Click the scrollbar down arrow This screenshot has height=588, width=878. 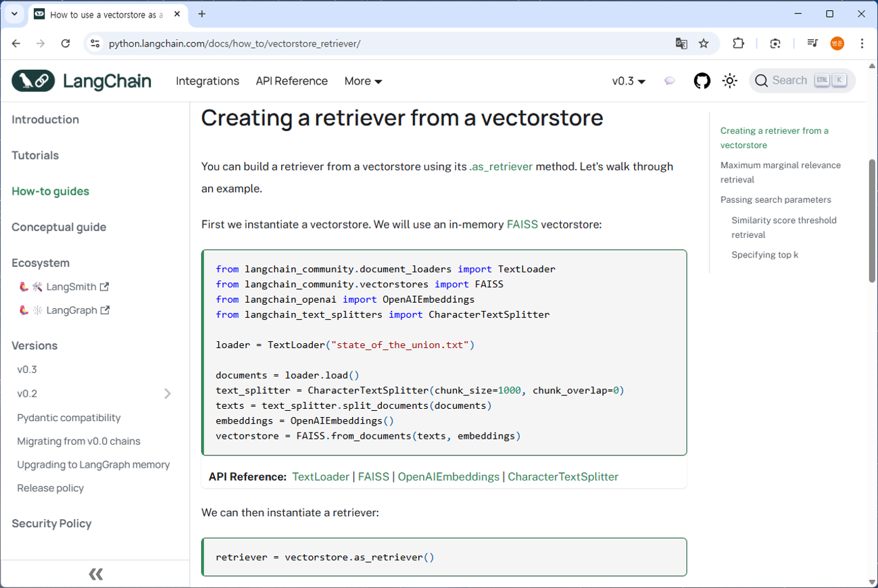(872, 582)
